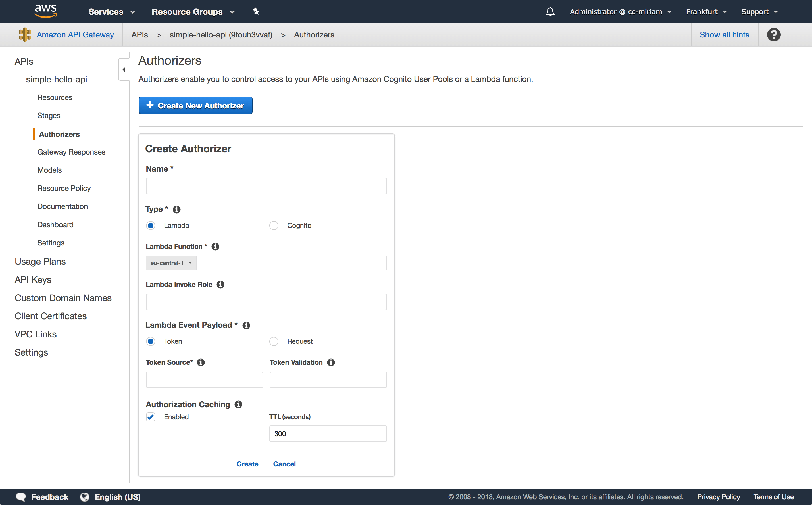
Task: Click the Feedback speech bubble icon
Action: (21, 497)
